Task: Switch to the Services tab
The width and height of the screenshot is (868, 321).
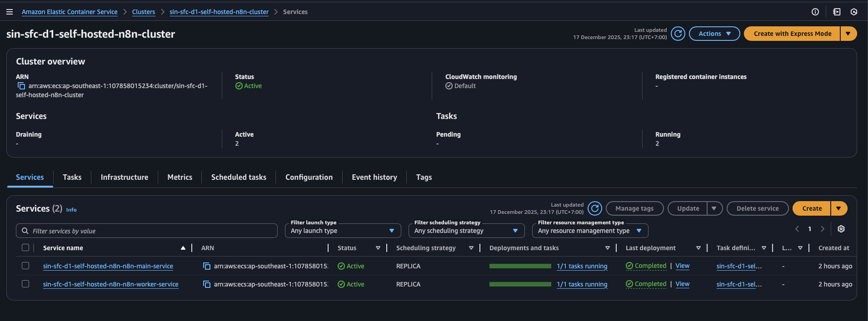Action: 30,177
